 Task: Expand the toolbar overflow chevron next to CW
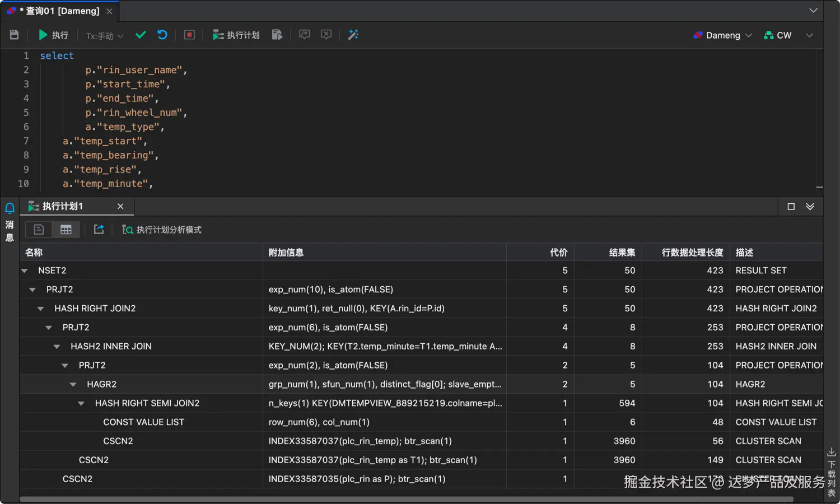[809, 35]
